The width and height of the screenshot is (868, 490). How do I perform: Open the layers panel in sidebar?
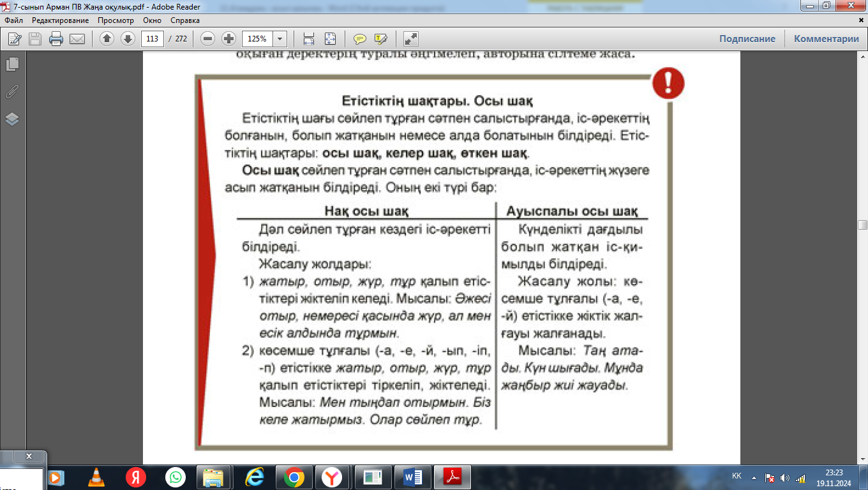coord(12,119)
